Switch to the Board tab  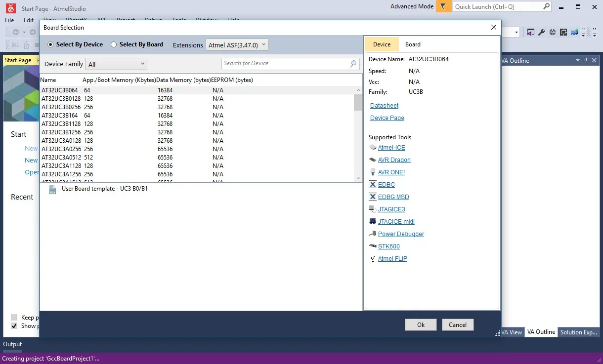click(x=413, y=44)
